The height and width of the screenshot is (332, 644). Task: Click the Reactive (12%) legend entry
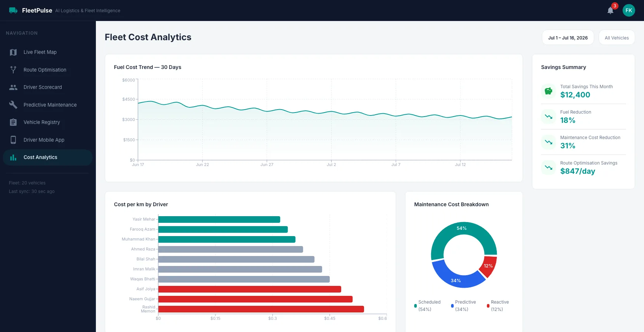[x=498, y=305]
